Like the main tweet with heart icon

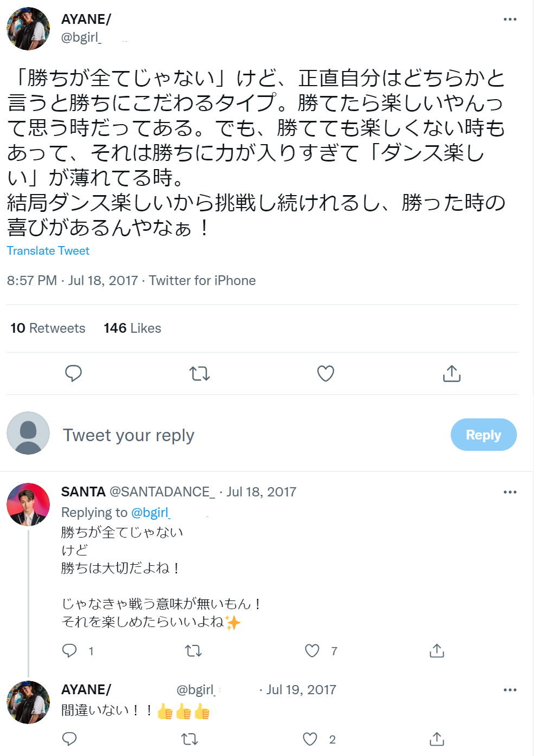(x=325, y=373)
